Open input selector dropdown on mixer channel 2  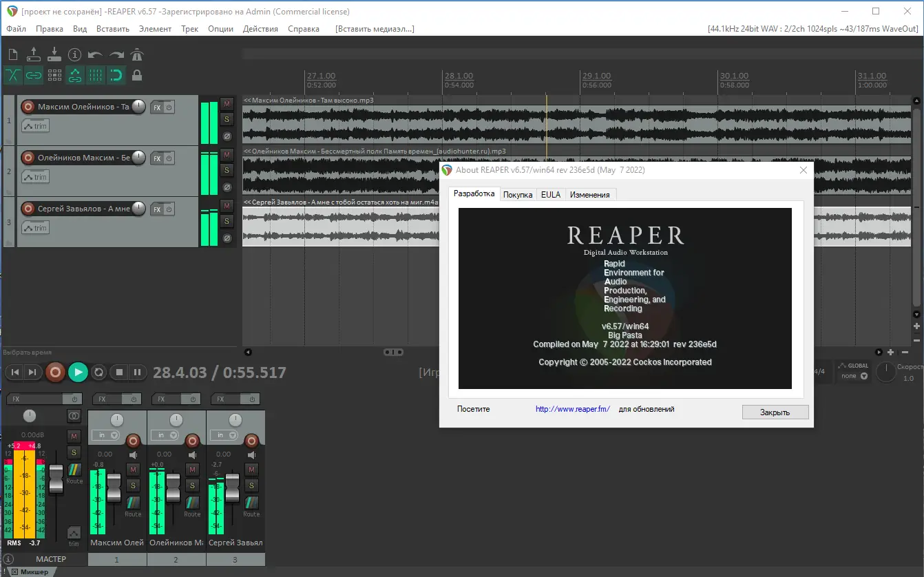click(167, 435)
